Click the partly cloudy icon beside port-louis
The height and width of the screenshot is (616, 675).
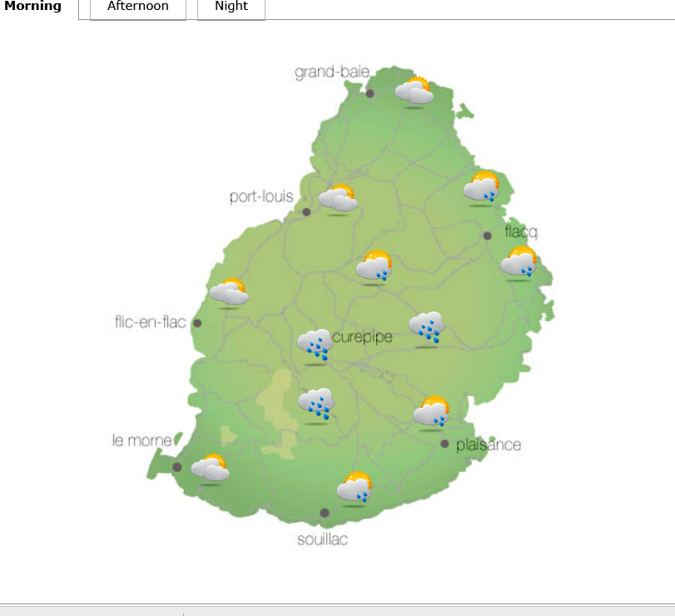[x=338, y=198]
